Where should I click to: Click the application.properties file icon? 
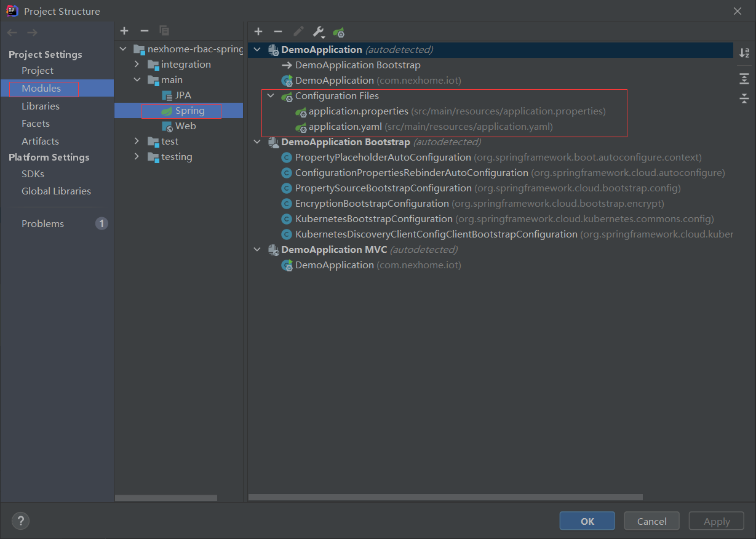point(300,111)
